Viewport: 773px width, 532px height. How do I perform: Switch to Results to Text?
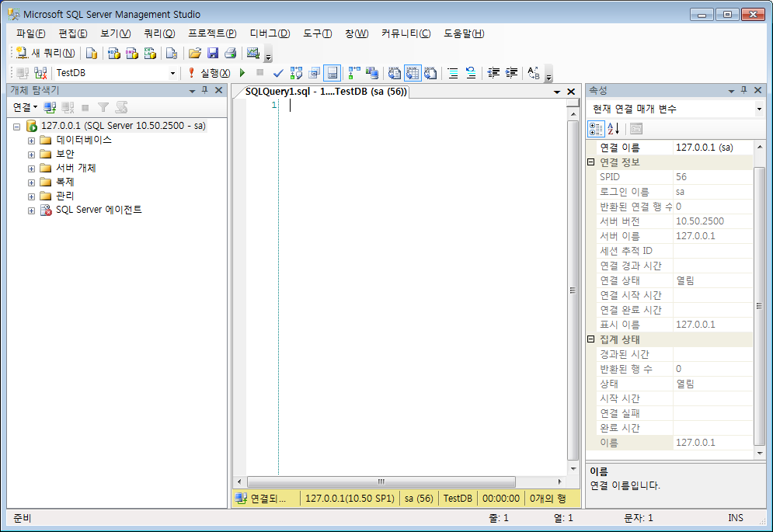click(395, 73)
